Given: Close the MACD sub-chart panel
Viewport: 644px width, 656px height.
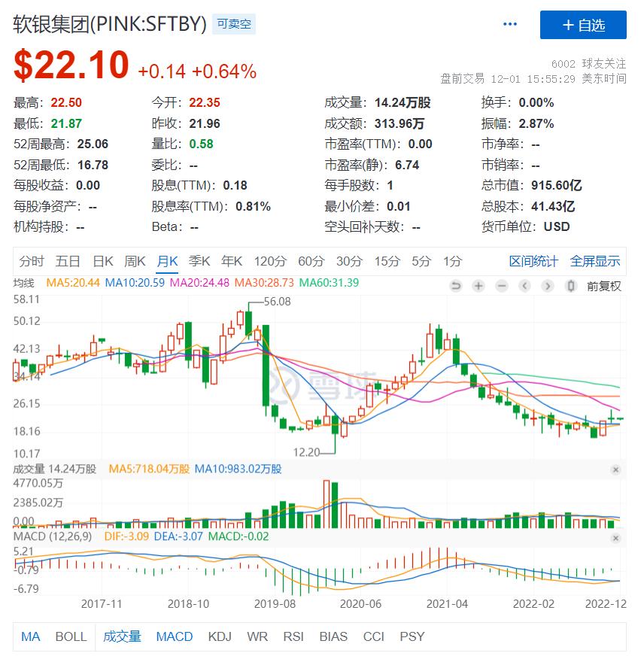Looking at the screenshot, I should click(615, 538).
